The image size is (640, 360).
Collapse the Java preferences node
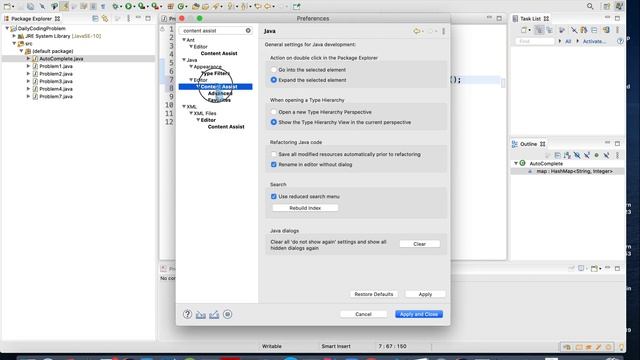pos(184,60)
